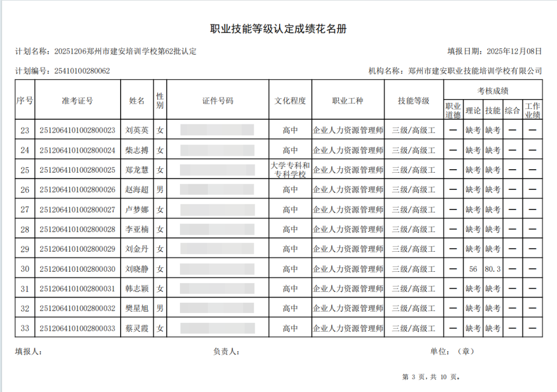Viewport: 557px width, 392px height.
Task: Select the name 刘金丹
Action: 137,249
